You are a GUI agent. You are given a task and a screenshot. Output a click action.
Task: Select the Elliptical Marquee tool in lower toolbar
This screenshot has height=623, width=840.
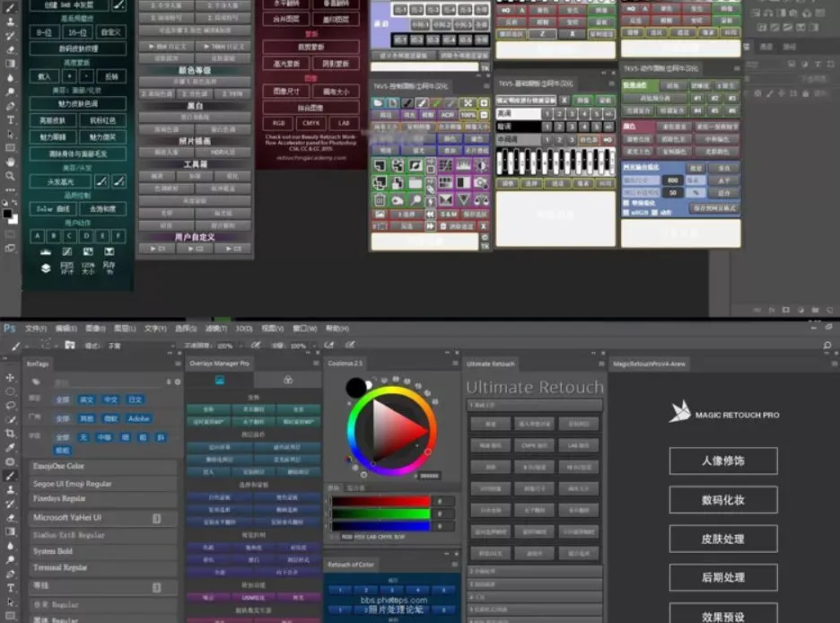(x=10, y=391)
